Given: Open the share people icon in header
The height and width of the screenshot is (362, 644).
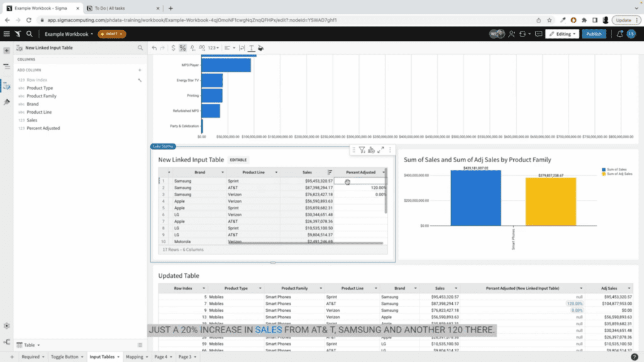Looking at the screenshot, I should [x=511, y=34].
